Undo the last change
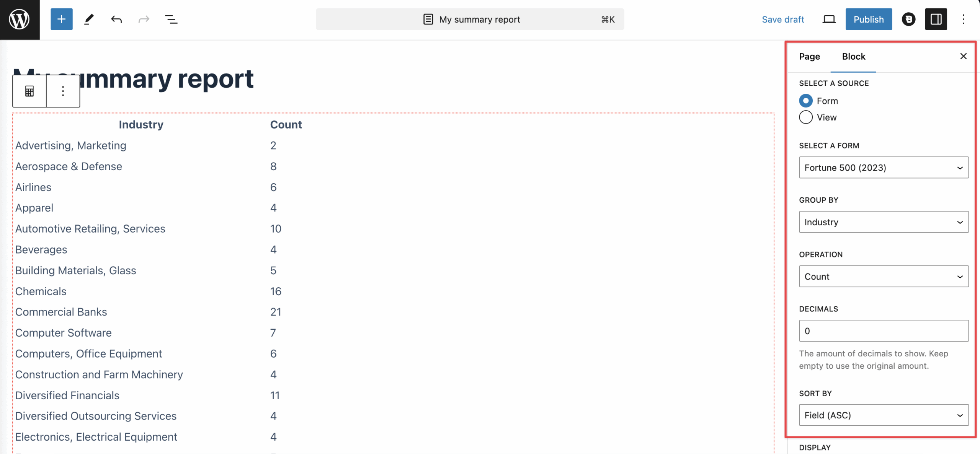980x454 pixels. pyautogui.click(x=116, y=19)
